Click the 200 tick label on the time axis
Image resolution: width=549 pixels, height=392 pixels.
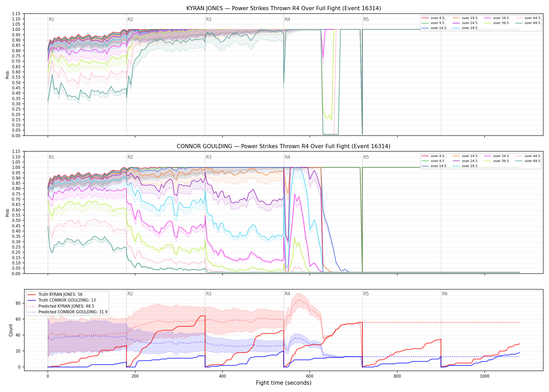(135, 376)
